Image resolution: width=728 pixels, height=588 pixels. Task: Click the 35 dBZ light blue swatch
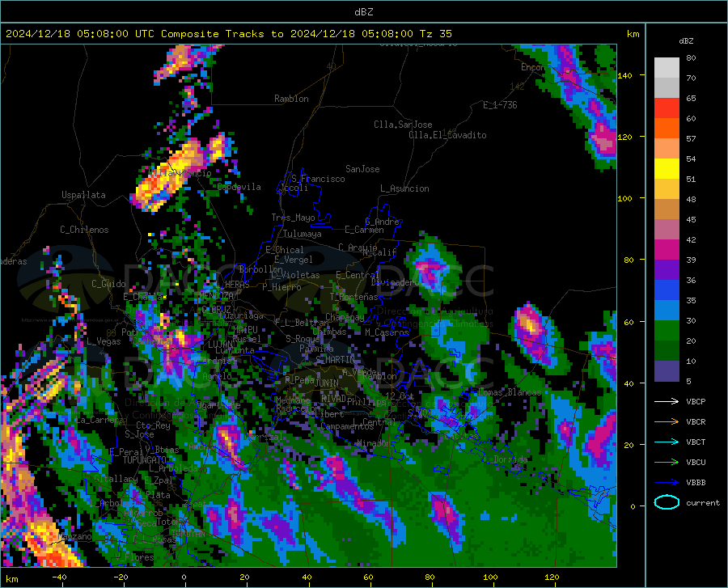point(667,310)
